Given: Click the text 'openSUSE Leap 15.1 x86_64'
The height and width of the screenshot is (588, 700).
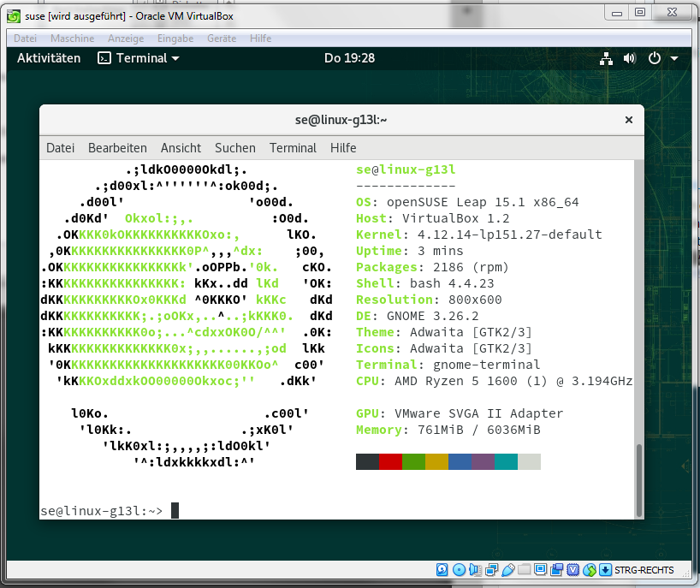Looking at the screenshot, I should tap(483, 202).
